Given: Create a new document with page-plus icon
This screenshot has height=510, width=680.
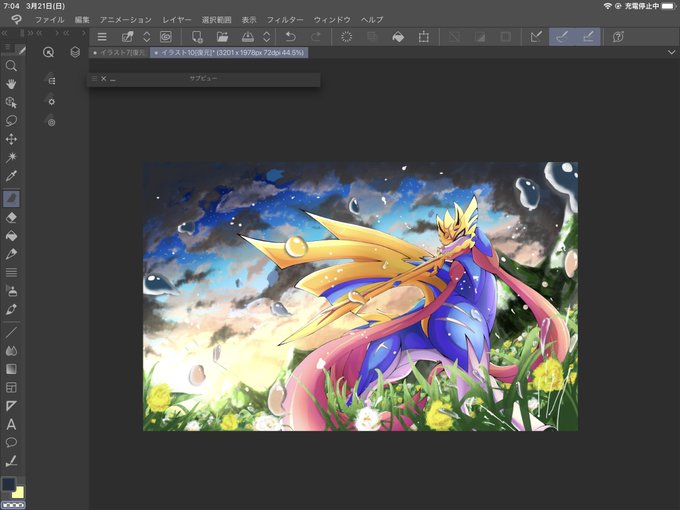Looking at the screenshot, I should (197, 37).
